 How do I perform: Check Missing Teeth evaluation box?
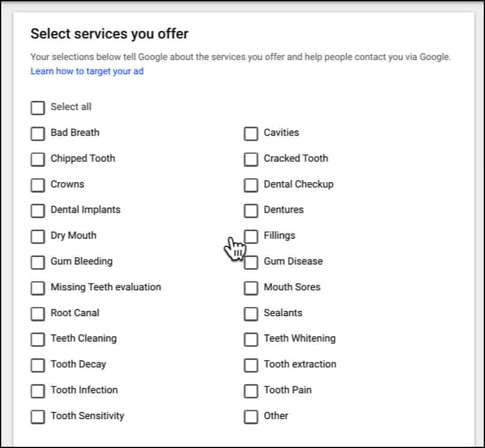[x=38, y=288]
